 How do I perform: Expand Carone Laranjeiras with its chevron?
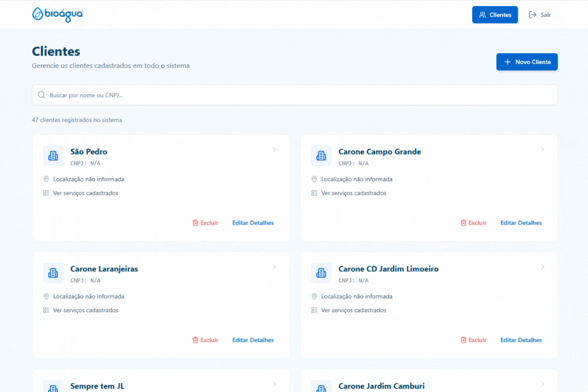click(274, 267)
